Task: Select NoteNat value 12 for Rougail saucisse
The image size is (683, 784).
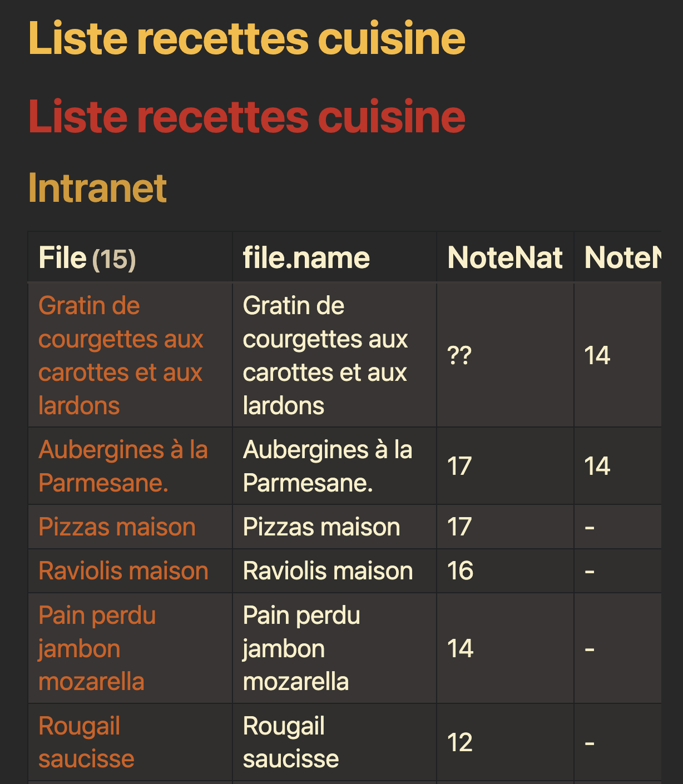Action: (x=459, y=742)
